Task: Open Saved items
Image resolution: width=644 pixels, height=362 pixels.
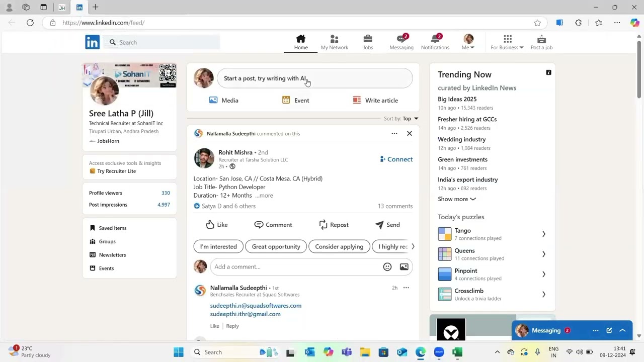Action: [108, 228]
